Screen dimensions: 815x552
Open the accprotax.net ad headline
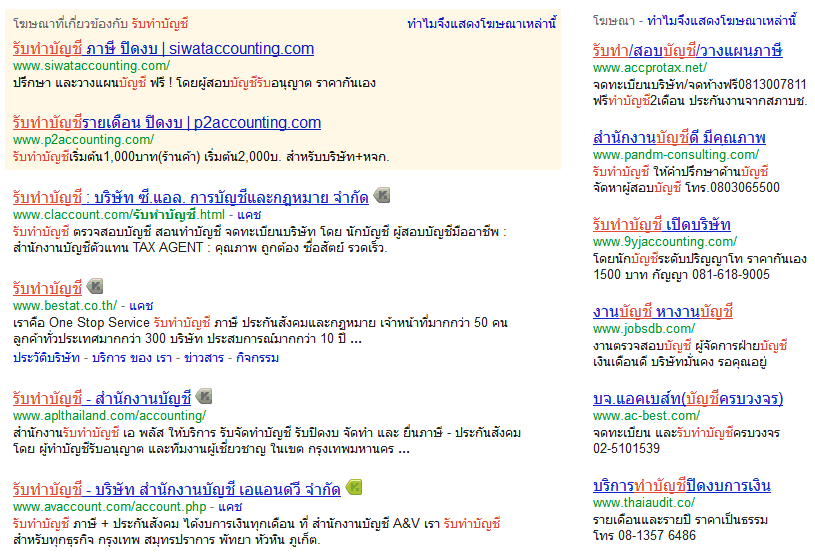688,50
